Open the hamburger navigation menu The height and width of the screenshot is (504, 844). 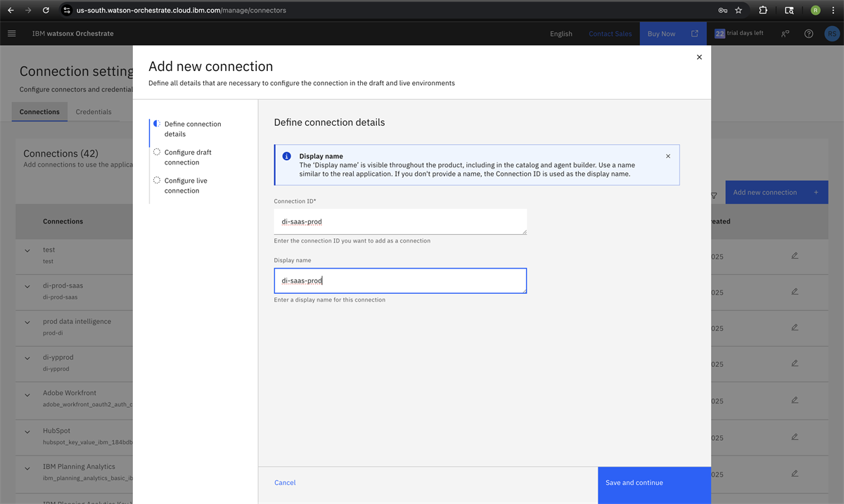(11, 33)
